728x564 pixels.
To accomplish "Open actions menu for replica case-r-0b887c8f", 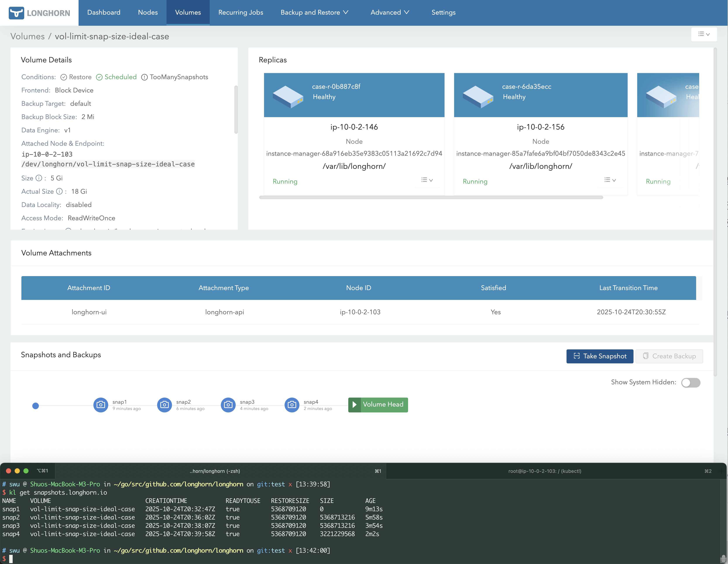I will click(x=427, y=180).
